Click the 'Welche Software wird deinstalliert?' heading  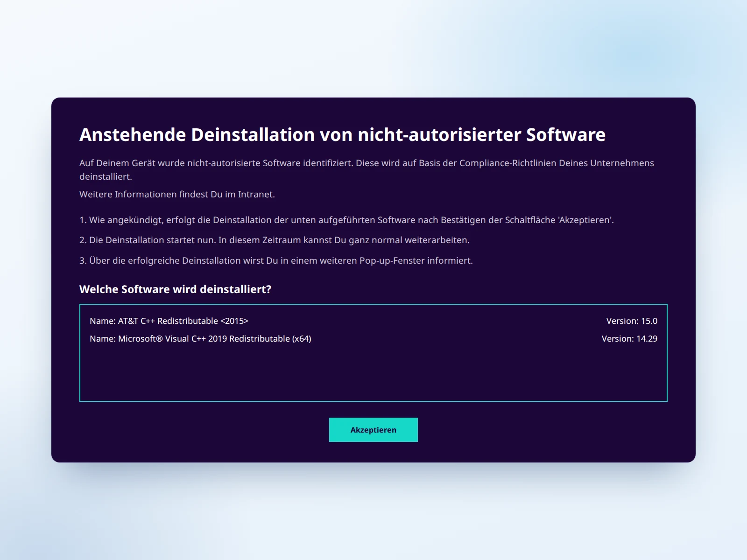tap(175, 289)
